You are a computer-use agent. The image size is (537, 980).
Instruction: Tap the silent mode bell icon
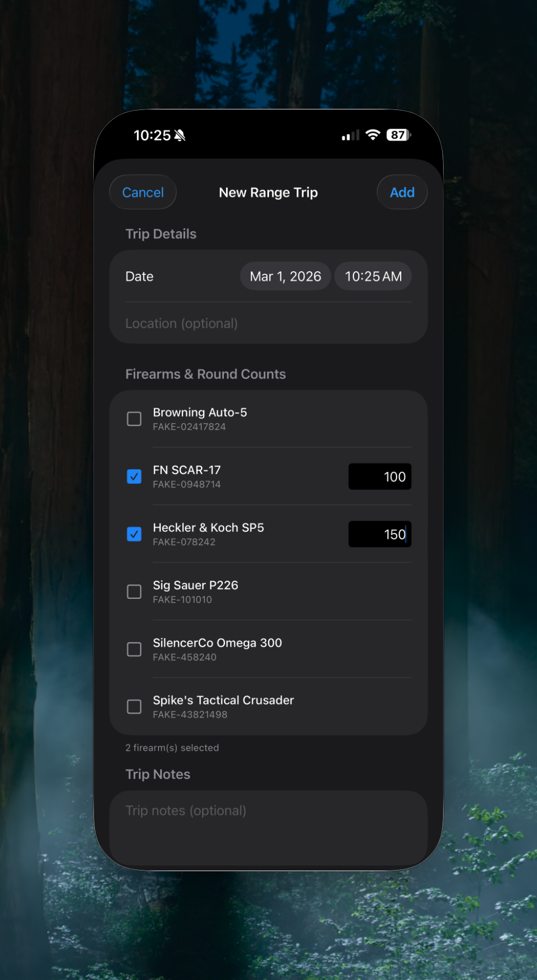180,135
